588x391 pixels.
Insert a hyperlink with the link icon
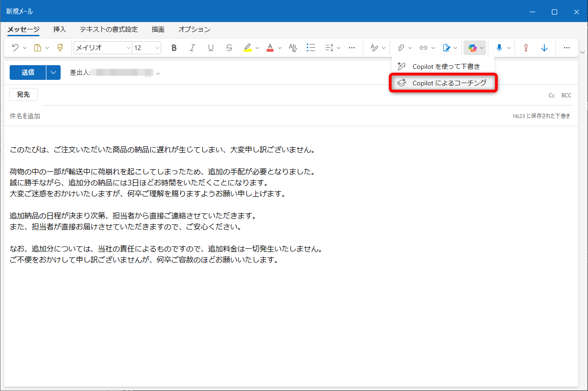423,47
